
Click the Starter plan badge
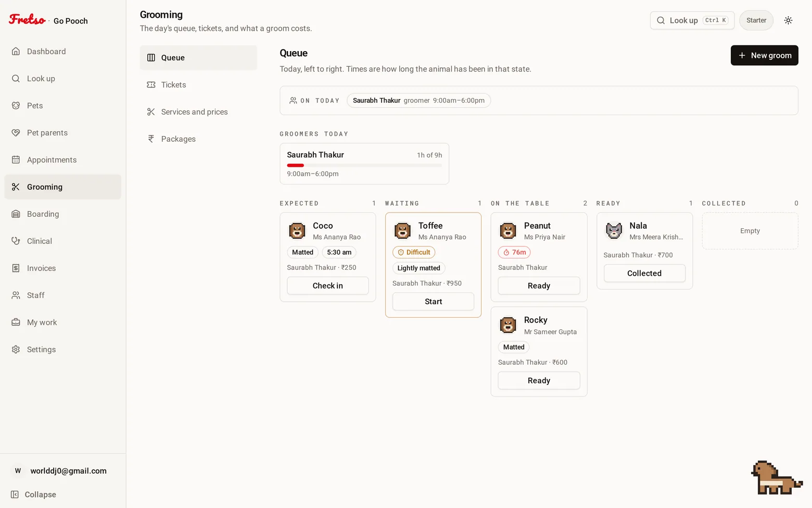[x=756, y=20]
